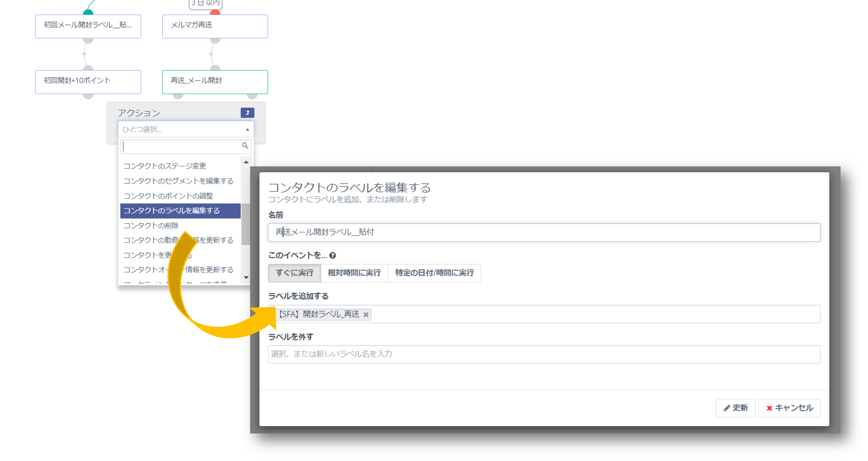
Task: Open the ひとつ選択 action dropdown
Action: (185, 129)
